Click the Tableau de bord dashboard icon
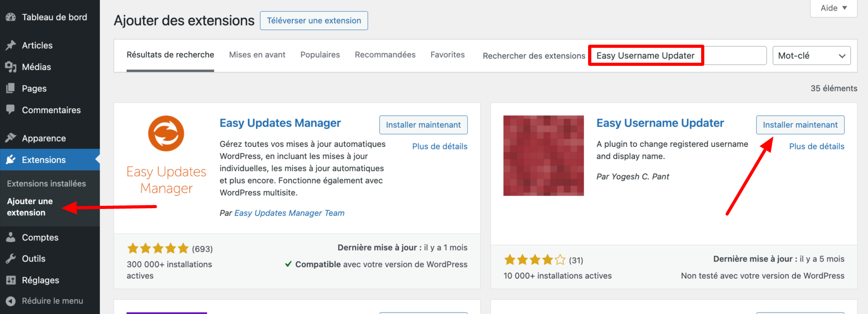The image size is (868, 314). (11, 17)
